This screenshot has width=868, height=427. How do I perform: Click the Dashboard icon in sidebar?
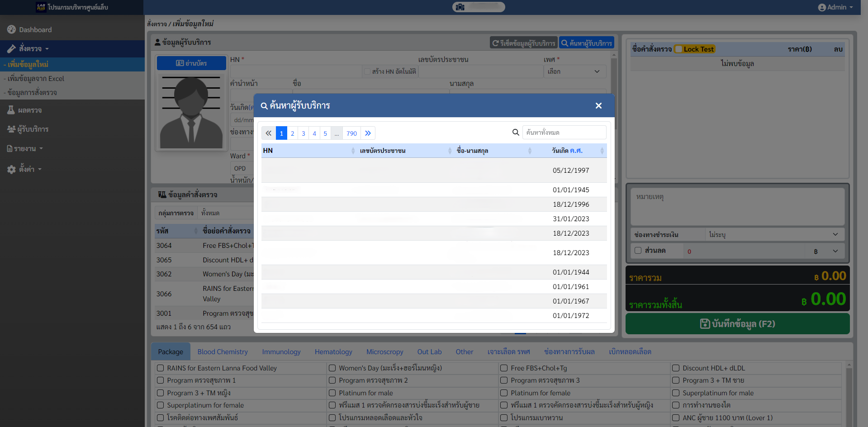[11, 29]
